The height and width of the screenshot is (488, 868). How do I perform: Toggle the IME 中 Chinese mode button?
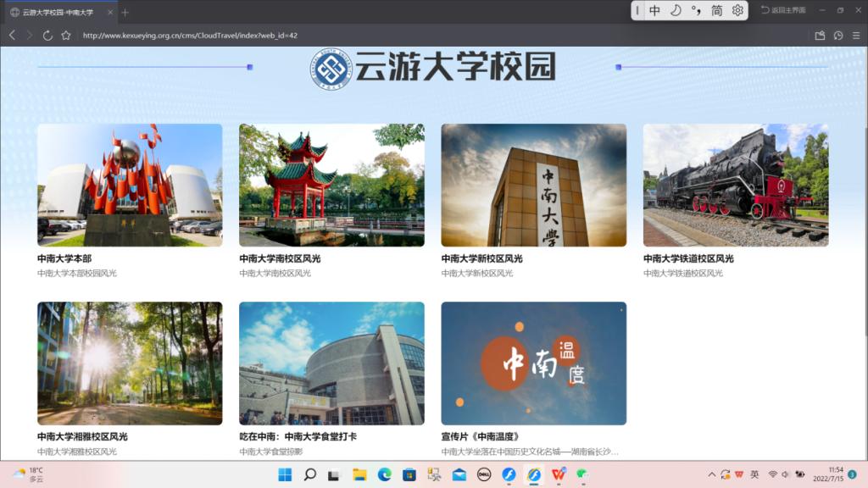[654, 10]
